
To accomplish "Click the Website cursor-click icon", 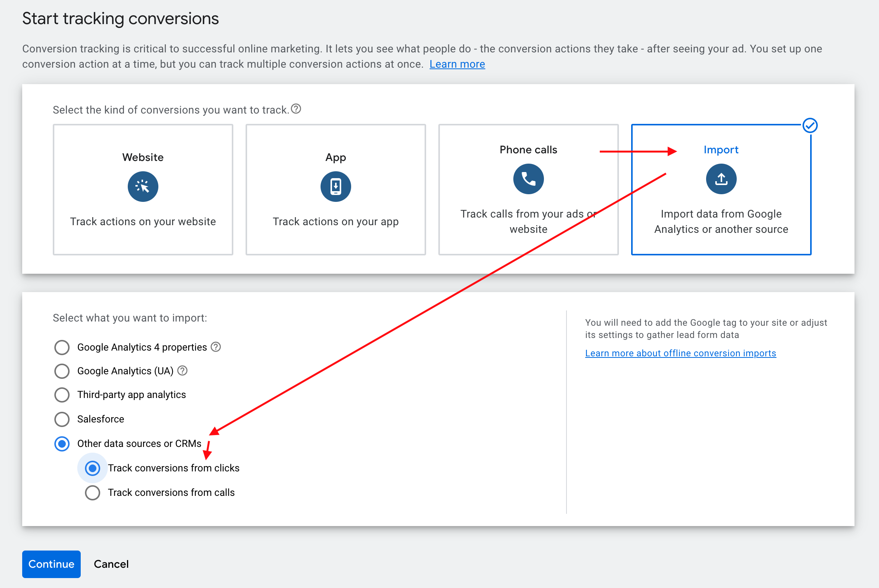I will click(x=143, y=187).
